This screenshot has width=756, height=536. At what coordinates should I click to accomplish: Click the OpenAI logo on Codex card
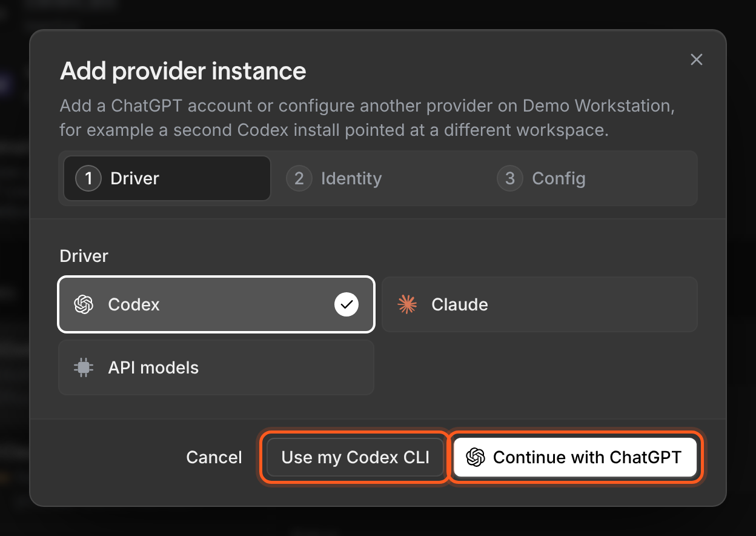(84, 304)
